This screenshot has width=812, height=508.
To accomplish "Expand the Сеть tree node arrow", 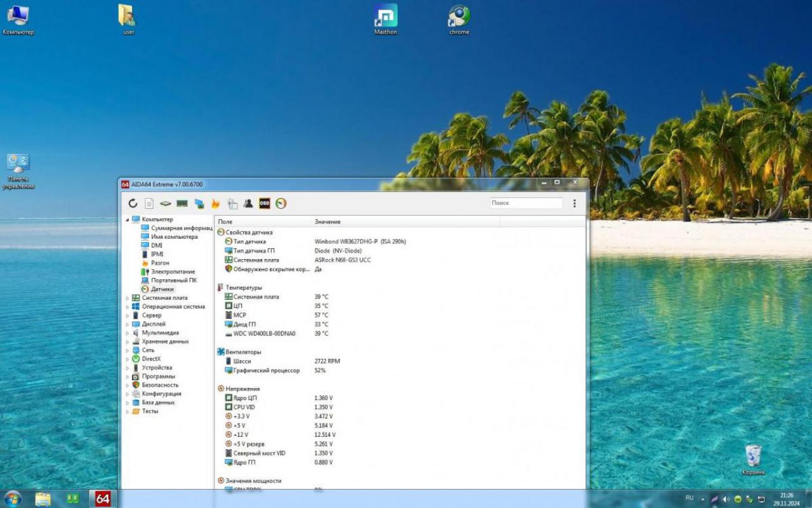I will coord(127,350).
